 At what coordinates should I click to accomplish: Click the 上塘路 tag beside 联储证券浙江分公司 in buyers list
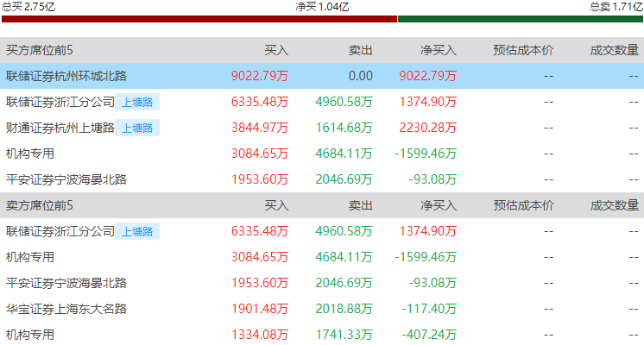137,102
